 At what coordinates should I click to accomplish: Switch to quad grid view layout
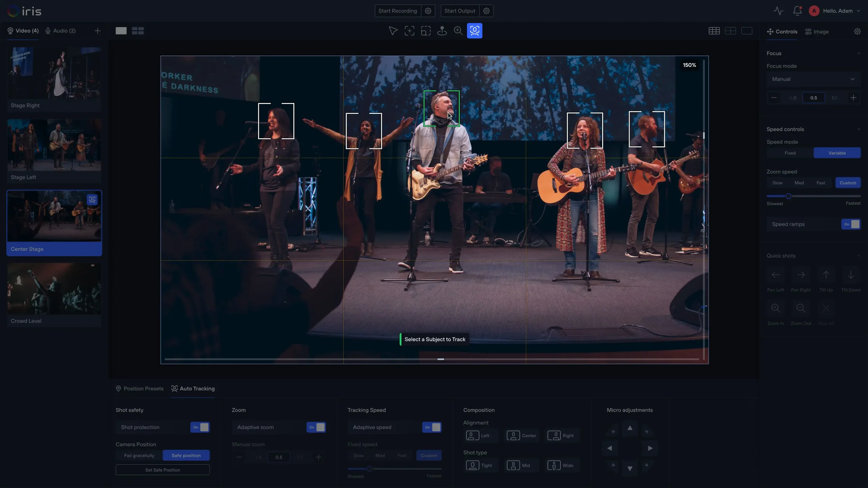(138, 31)
